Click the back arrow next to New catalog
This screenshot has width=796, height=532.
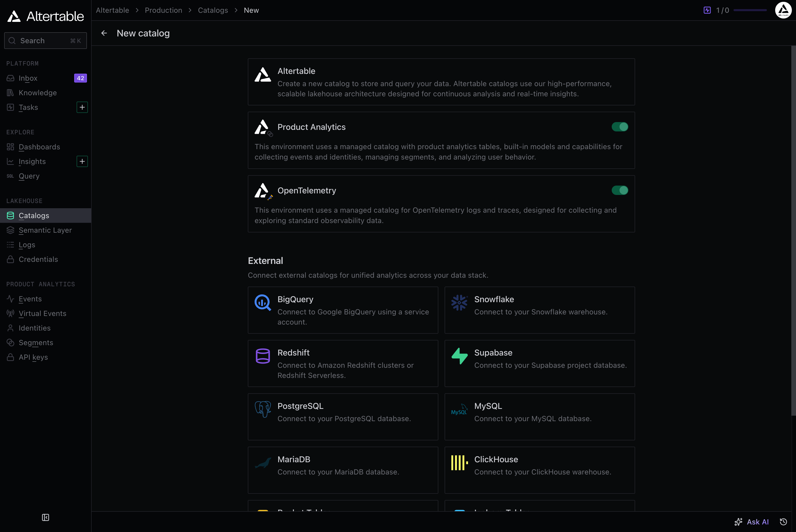(104, 33)
